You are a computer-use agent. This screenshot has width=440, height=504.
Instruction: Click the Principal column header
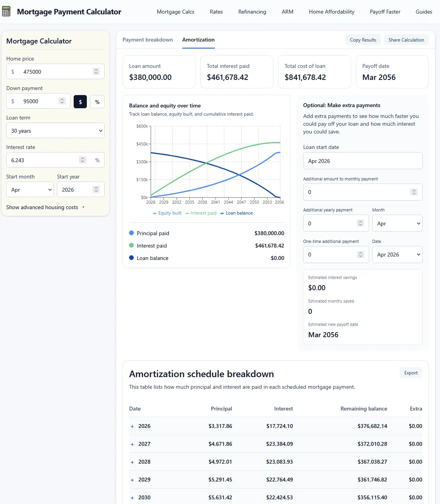pos(221,409)
